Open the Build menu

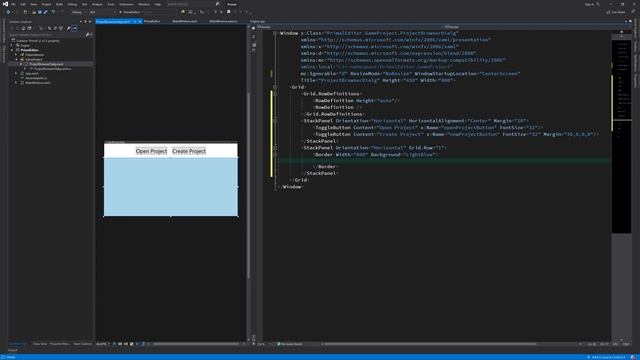(x=60, y=4)
